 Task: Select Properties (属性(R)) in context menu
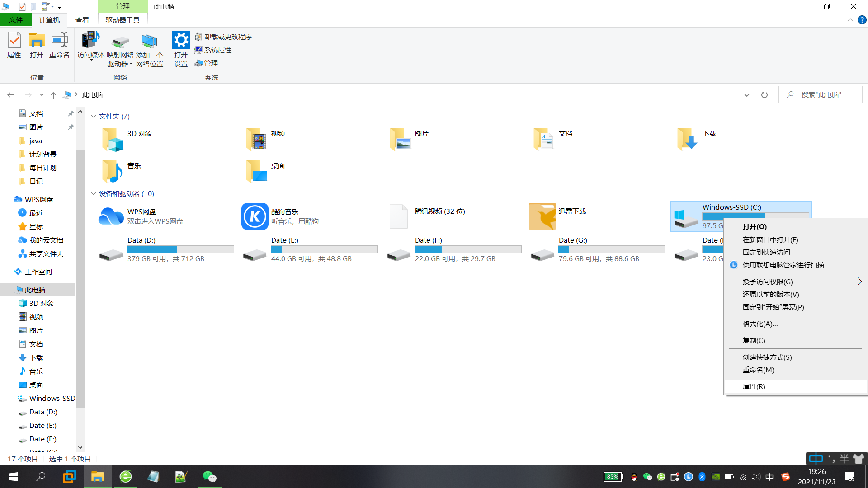click(x=754, y=386)
